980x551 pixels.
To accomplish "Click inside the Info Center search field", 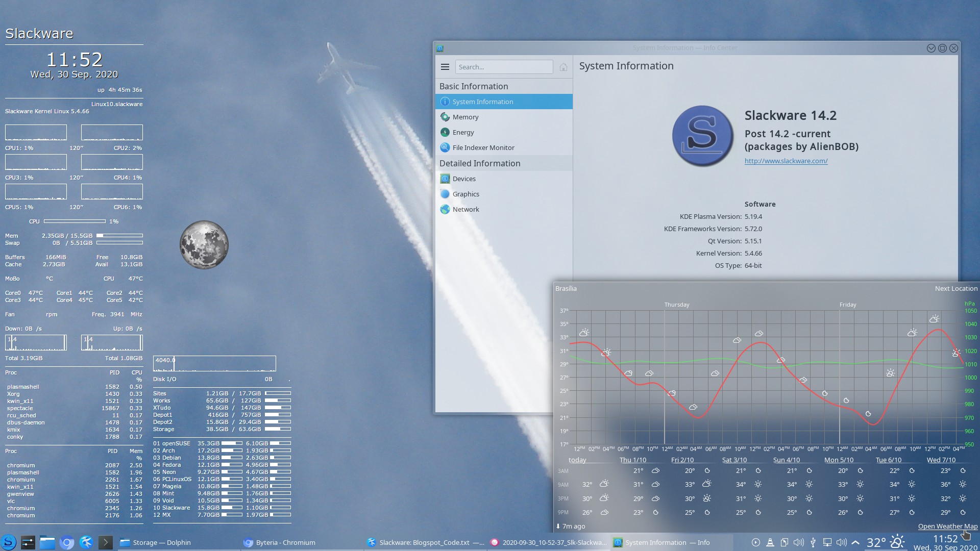I will [x=504, y=66].
